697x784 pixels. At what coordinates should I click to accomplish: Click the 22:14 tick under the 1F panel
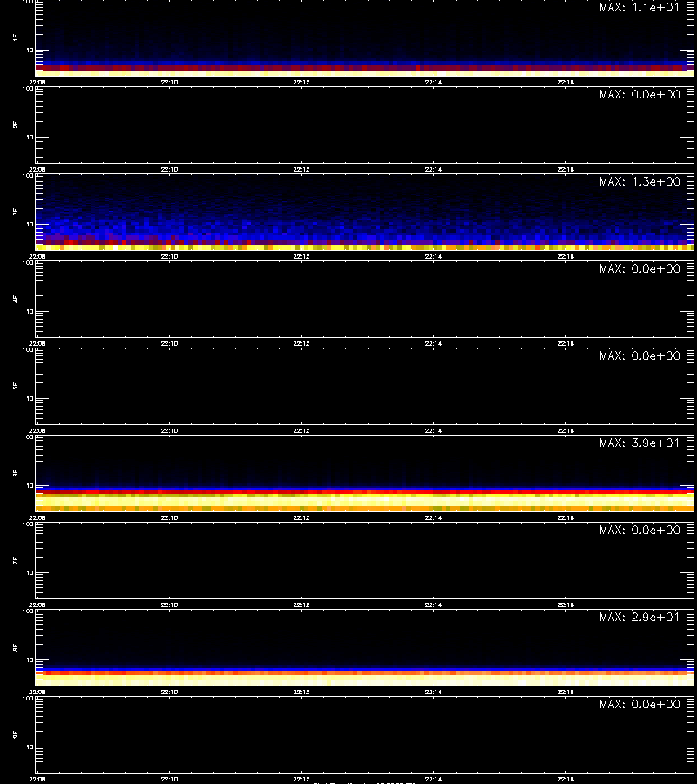(x=433, y=83)
